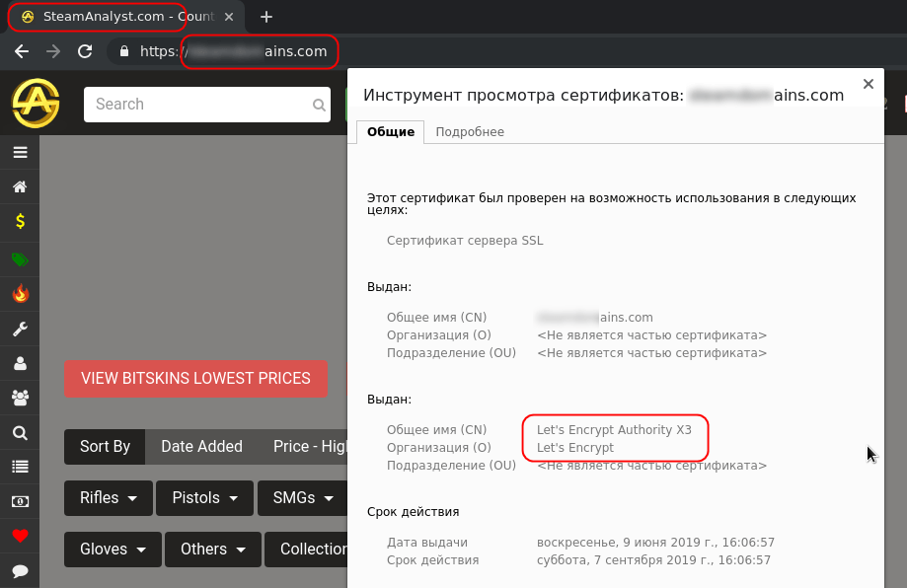Viewport: 907px width, 588px height.
Task: Click the browser back arrow
Action: [22, 51]
